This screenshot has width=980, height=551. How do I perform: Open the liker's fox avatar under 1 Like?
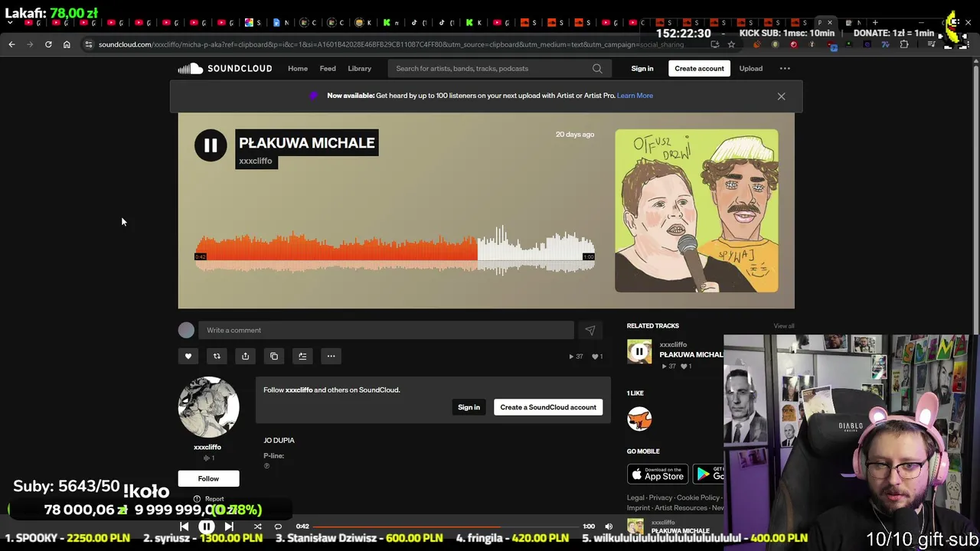point(639,419)
